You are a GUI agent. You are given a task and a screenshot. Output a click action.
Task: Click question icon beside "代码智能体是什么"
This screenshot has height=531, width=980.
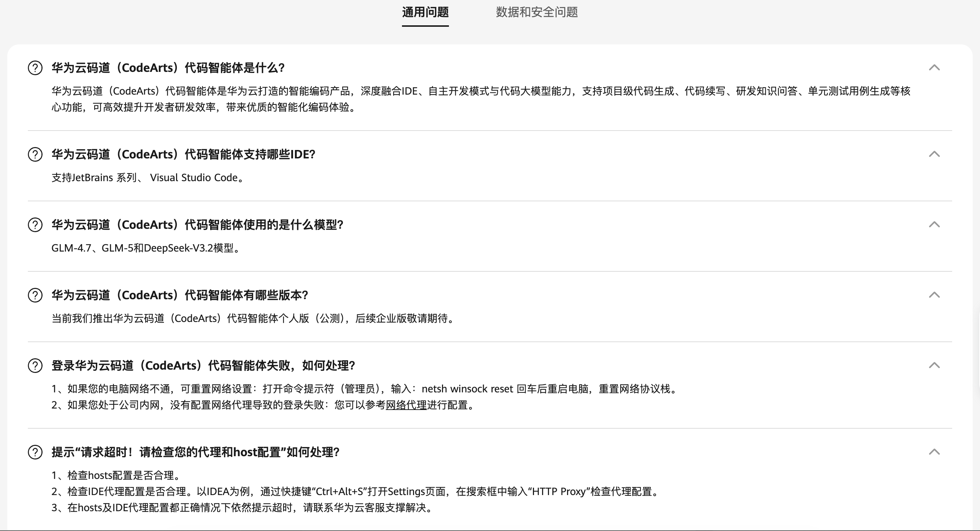pyautogui.click(x=35, y=68)
